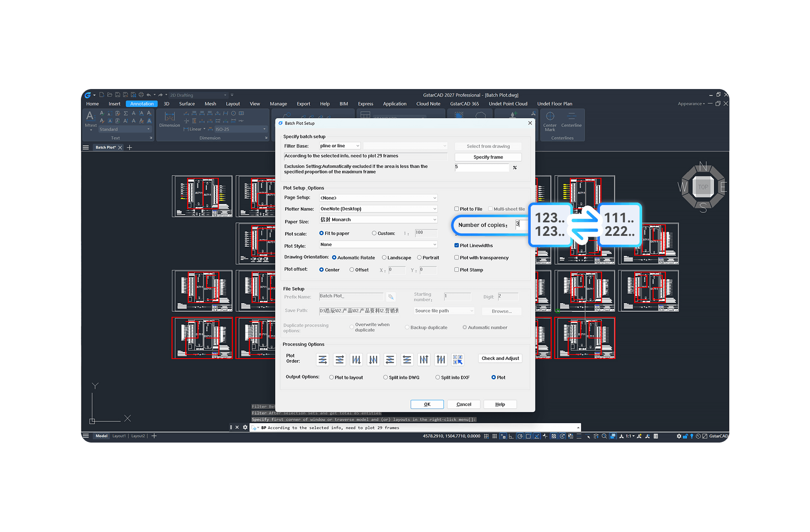Select Landscape drawing orientation
The width and height of the screenshot is (810, 532).
pos(384,257)
